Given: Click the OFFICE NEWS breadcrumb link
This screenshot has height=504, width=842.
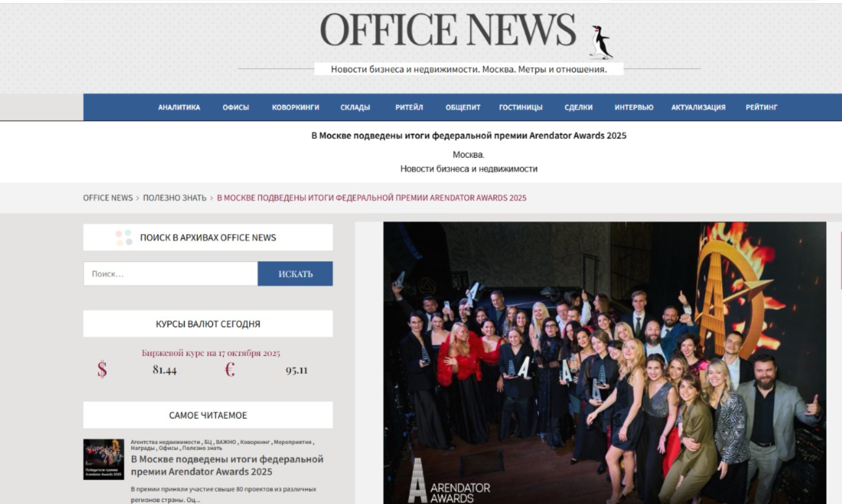Looking at the screenshot, I should (108, 198).
